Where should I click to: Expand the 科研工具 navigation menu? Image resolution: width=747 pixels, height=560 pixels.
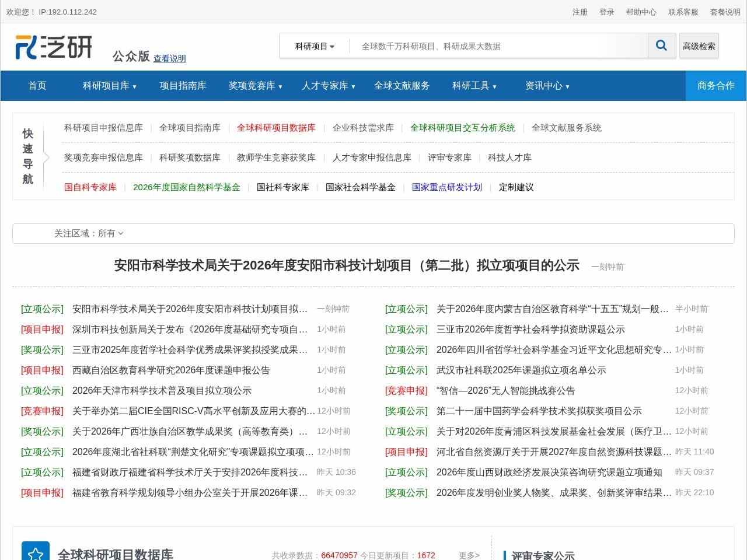coord(474,86)
